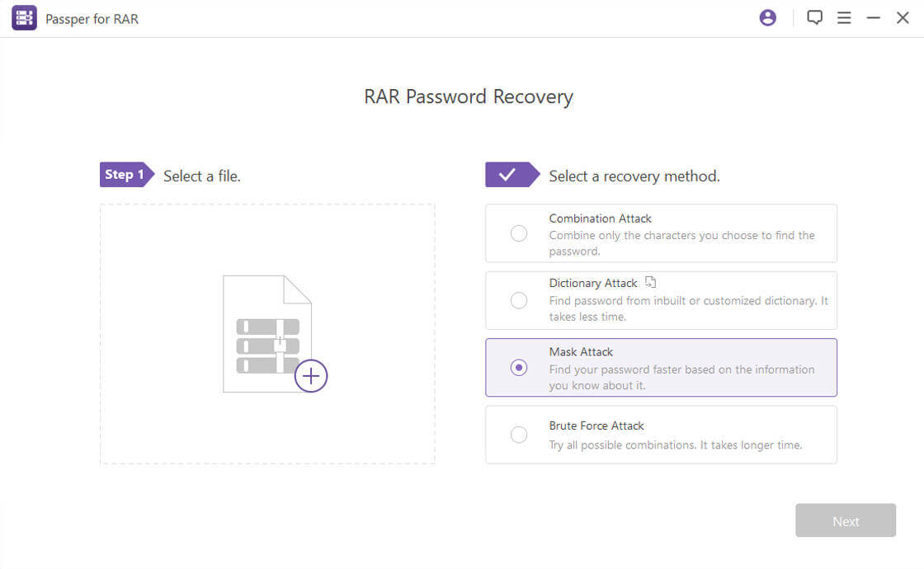Open the feedback chat icon
The height and width of the screenshot is (569, 924).
tap(815, 18)
